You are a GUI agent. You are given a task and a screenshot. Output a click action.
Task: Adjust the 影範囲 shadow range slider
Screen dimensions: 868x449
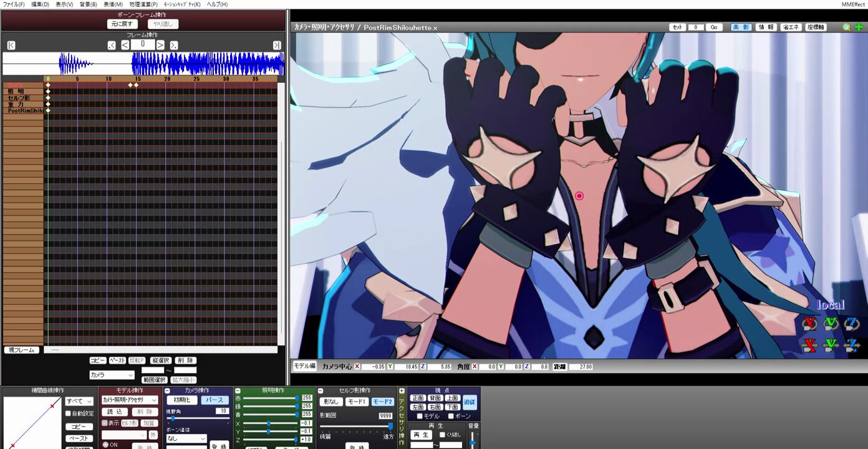(x=357, y=427)
